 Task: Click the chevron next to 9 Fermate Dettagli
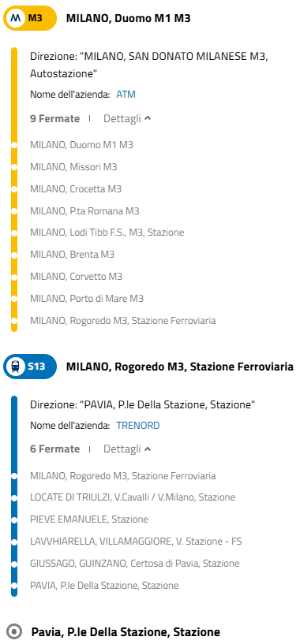point(148,119)
